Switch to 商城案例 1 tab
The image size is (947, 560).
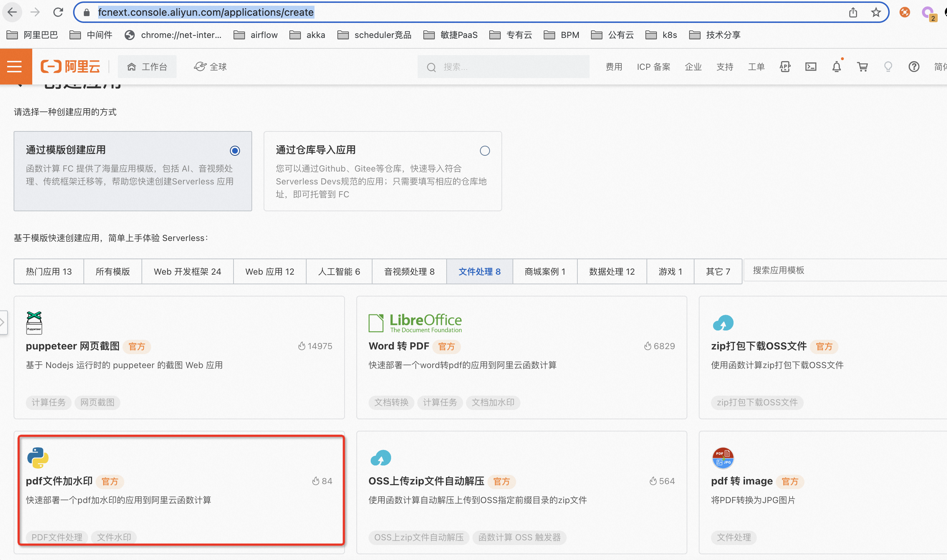[x=545, y=271]
